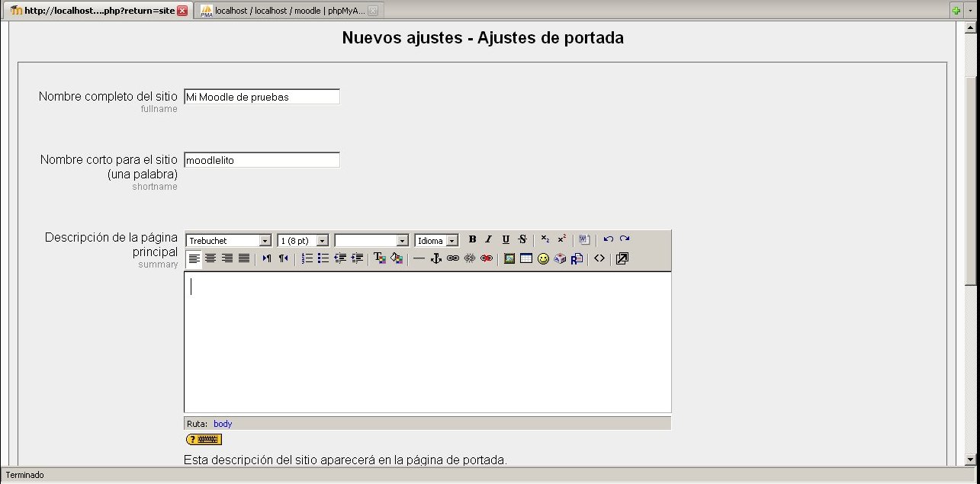Insert a web link using chain icon
Viewport: 980px width, 484px height.
click(x=453, y=258)
